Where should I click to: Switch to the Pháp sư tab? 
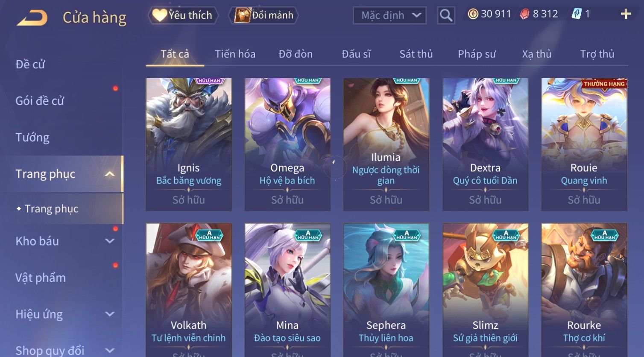point(477,54)
